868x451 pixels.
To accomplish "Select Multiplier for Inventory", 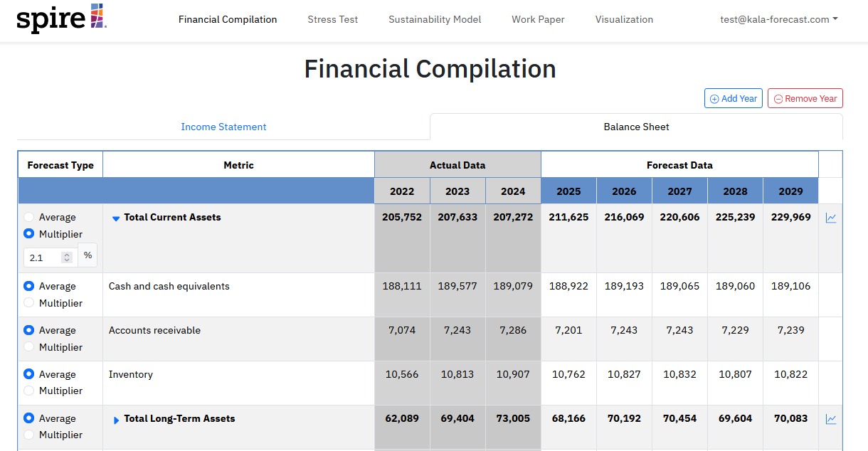I will pyautogui.click(x=29, y=390).
